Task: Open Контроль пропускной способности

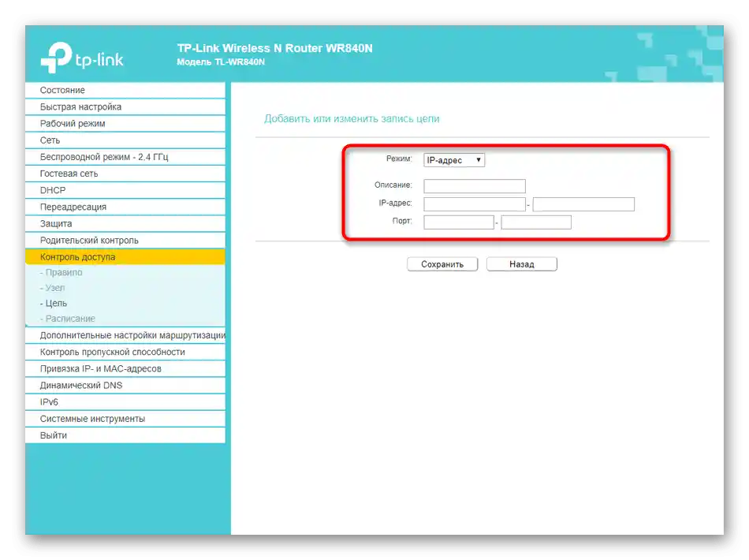Action: pos(125,352)
